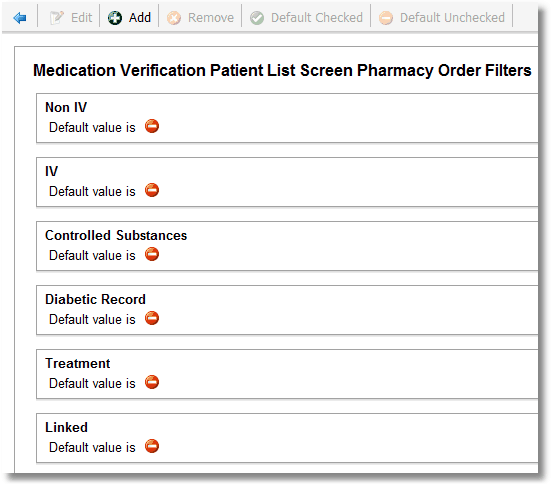This screenshot has width=552, height=487.
Task: Select the Diabetic Record filter heading
Action: [x=95, y=299]
